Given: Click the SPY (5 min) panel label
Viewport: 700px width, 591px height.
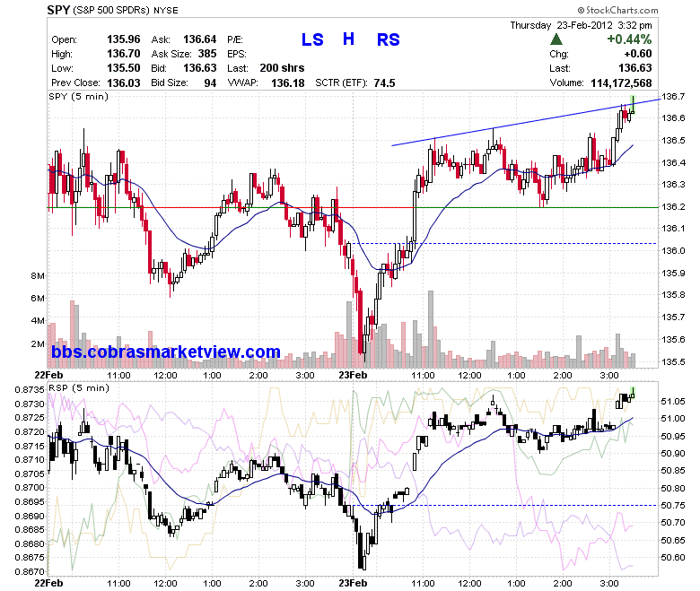Looking at the screenshot, I should [x=79, y=97].
